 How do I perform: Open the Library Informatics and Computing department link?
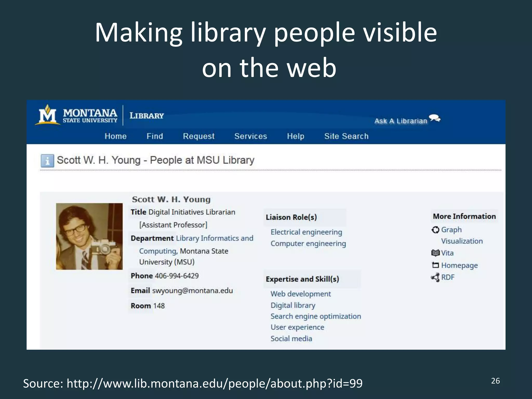[x=196, y=244]
